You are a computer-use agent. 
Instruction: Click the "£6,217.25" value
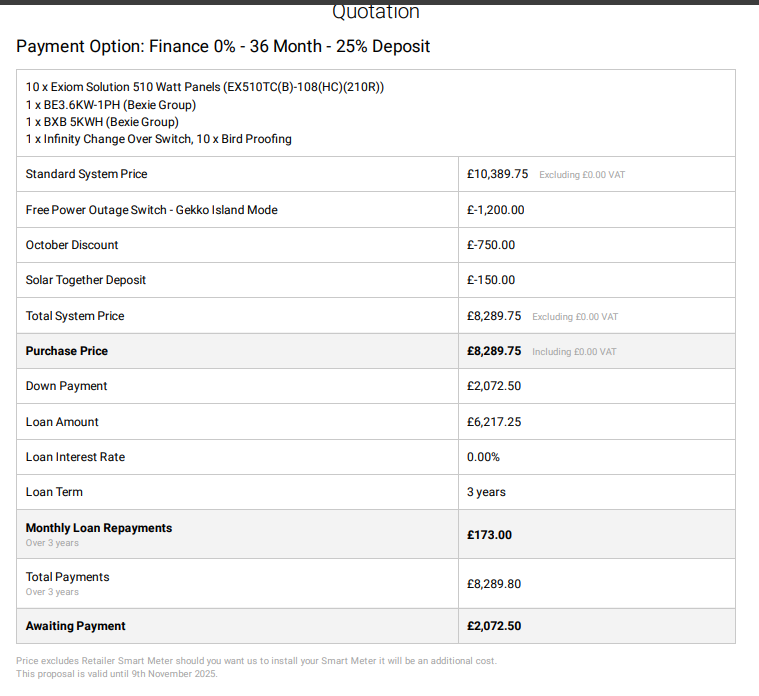(494, 422)
